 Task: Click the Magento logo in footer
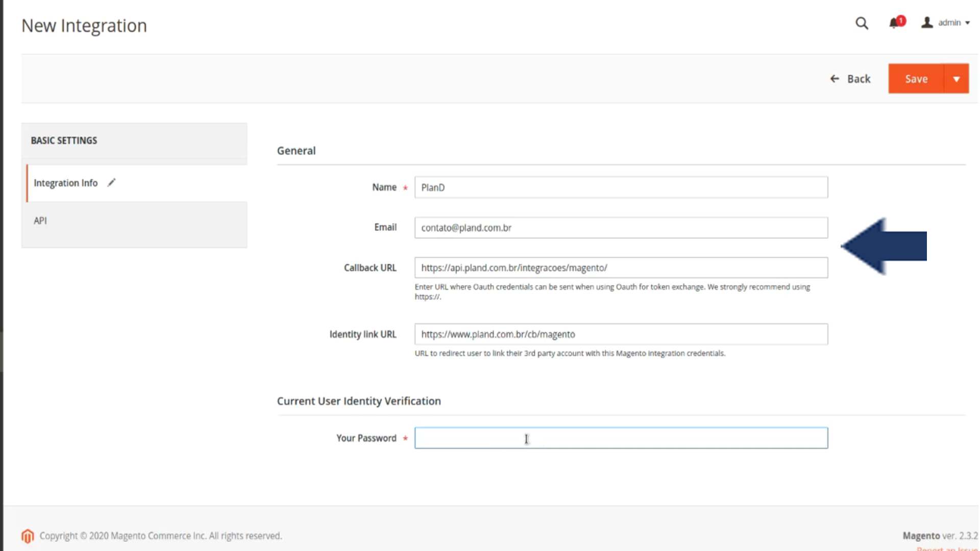pos(28,536)
